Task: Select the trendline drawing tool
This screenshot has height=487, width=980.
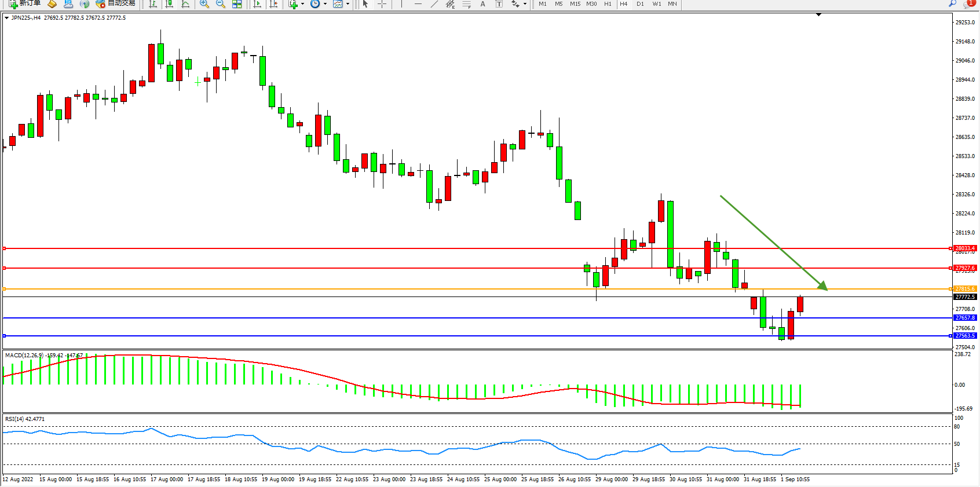Action: [434, 4]
